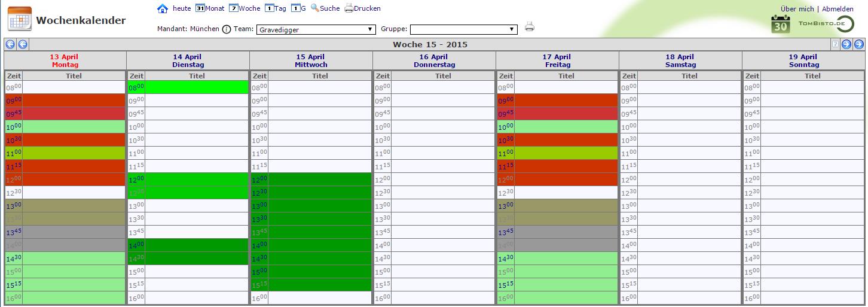The width and height of the screenshot is (868, 307).
Task: Open the Über mich link
Action: 797,9
